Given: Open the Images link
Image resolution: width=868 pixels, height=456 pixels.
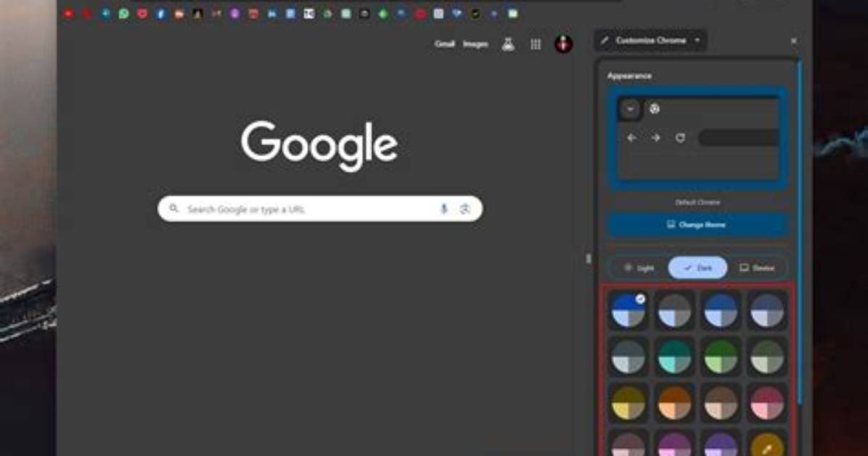Looking at the screenshot, I should (475, 44).
